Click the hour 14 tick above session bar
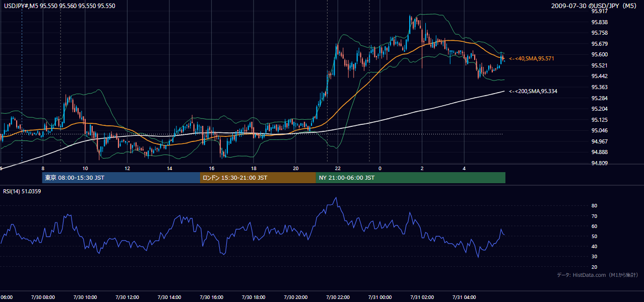Screen dimensions: 644x302 (x=169, y=169)
